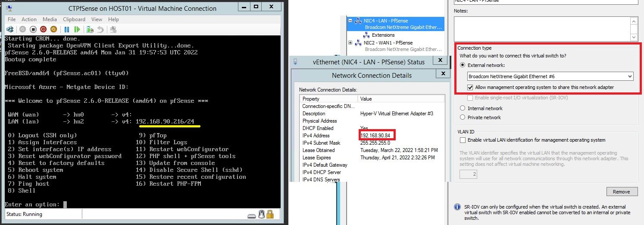
Task: Click the gold padlock status bar icon
Action: [x=270, y=214]
